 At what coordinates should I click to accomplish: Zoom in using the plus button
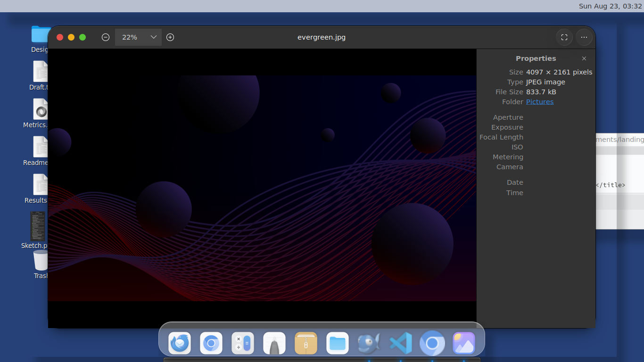click(170, 37)
